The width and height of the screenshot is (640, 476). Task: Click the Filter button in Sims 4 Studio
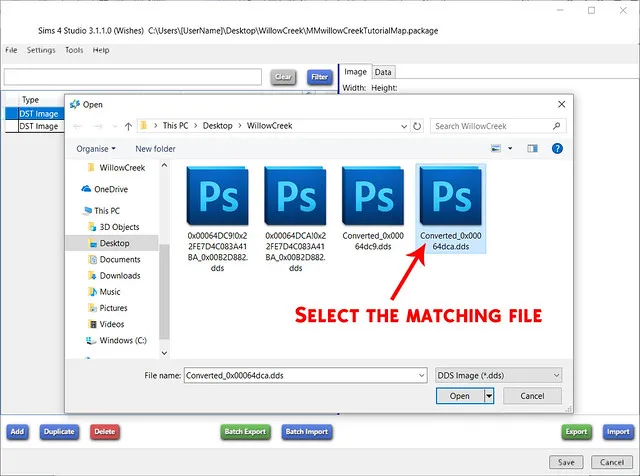click(320, 77)
